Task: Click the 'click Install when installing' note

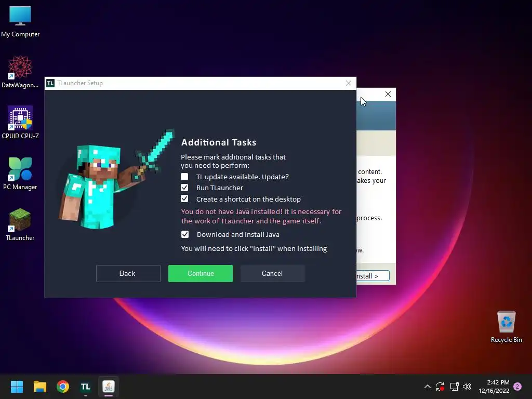Action: [254, 249]
